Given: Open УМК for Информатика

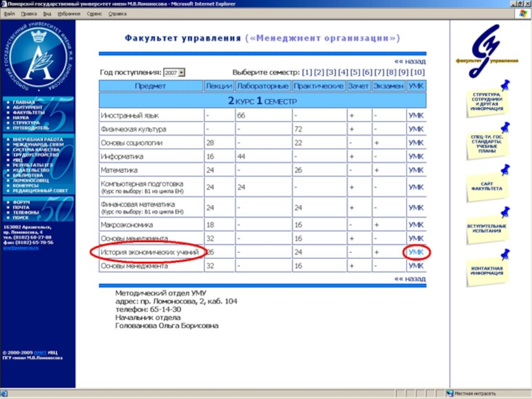Looking at the screenshot, I should pyautogui.click(x=416, y=156).
